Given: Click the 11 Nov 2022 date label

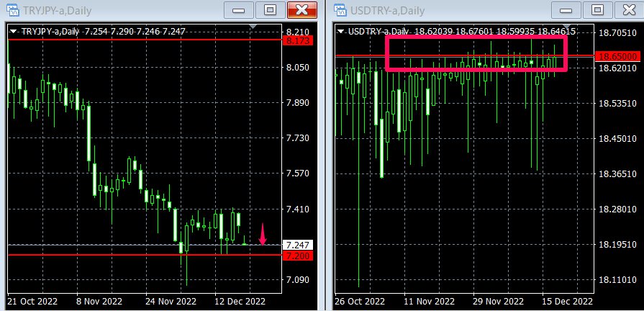Looking at the screenshot, I should point(430,301).
